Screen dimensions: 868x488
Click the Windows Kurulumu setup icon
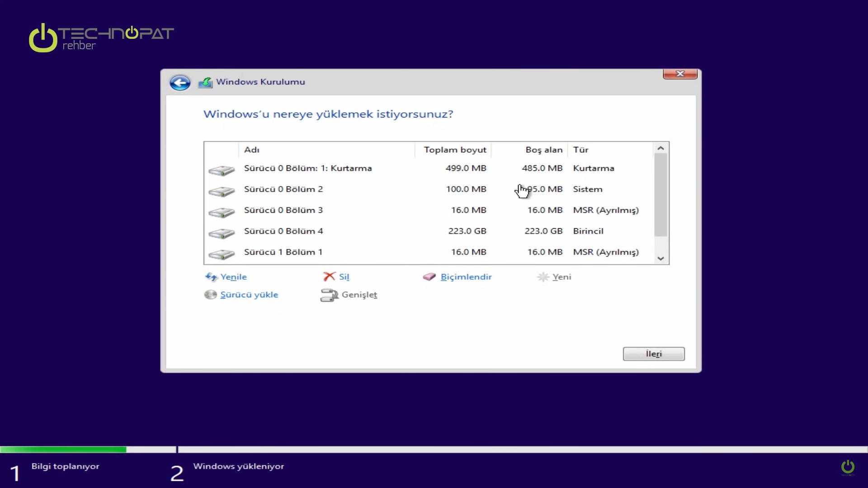tap(205, 82)
